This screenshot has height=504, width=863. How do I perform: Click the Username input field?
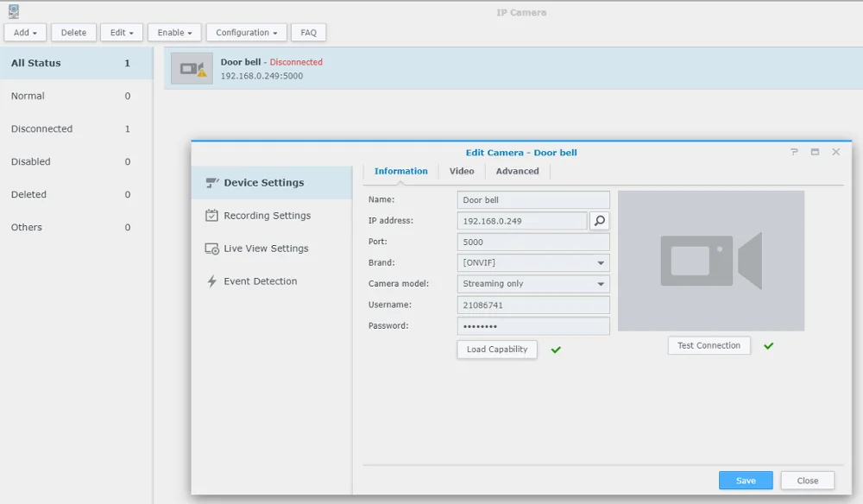533,305
